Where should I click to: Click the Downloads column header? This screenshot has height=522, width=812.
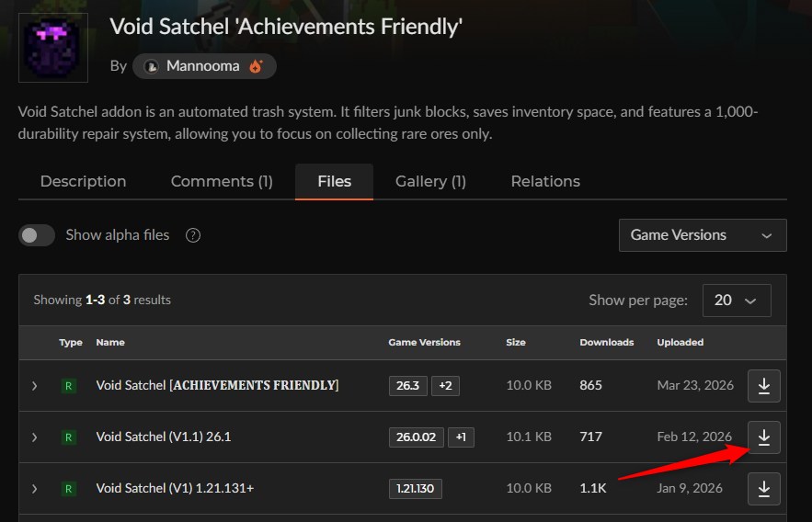(606, 343)
